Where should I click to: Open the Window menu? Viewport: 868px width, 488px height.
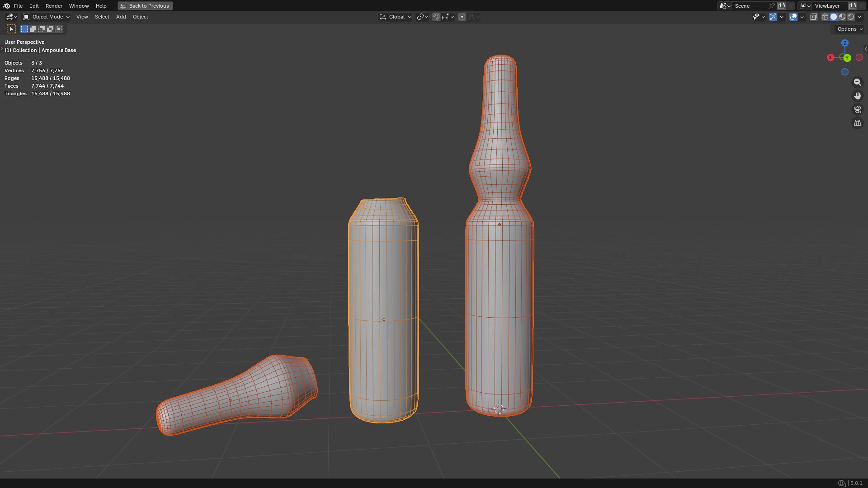pos(79,6)
